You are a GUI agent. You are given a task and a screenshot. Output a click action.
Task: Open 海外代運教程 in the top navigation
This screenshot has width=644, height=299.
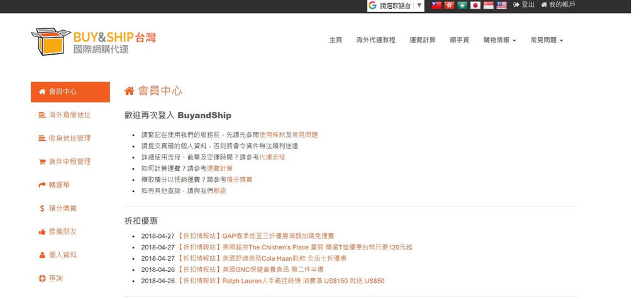[x=375, y=40]
